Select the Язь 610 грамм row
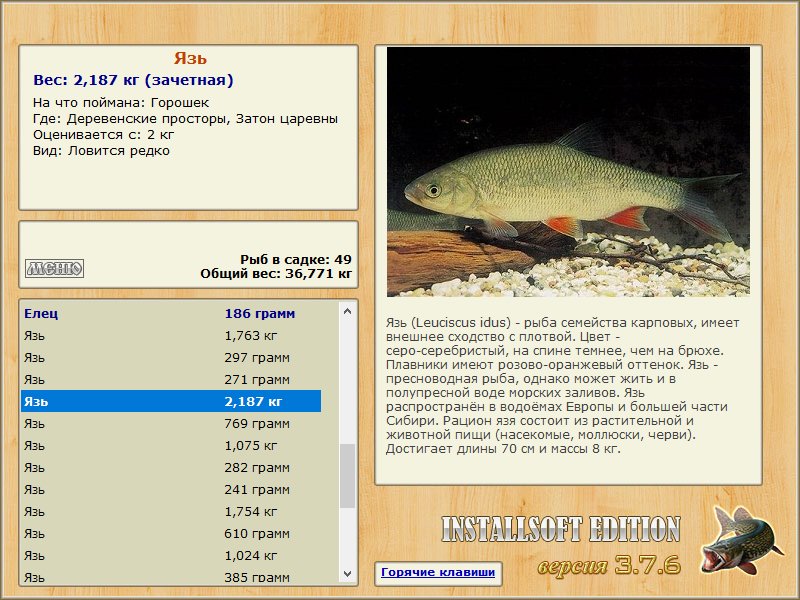 171,533
